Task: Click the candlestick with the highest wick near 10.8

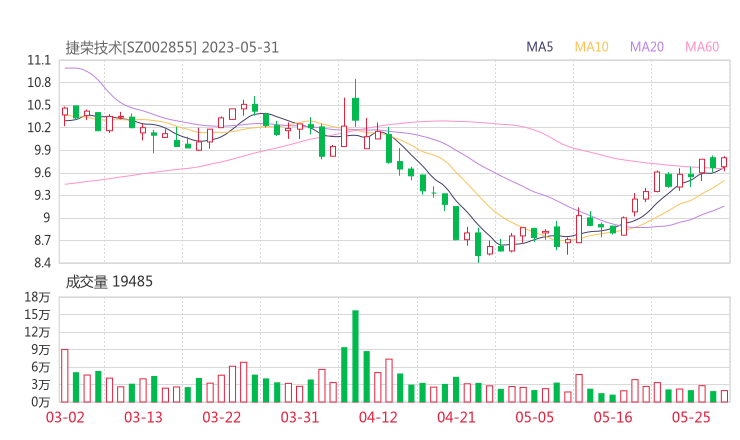Action: click(355, 103)
